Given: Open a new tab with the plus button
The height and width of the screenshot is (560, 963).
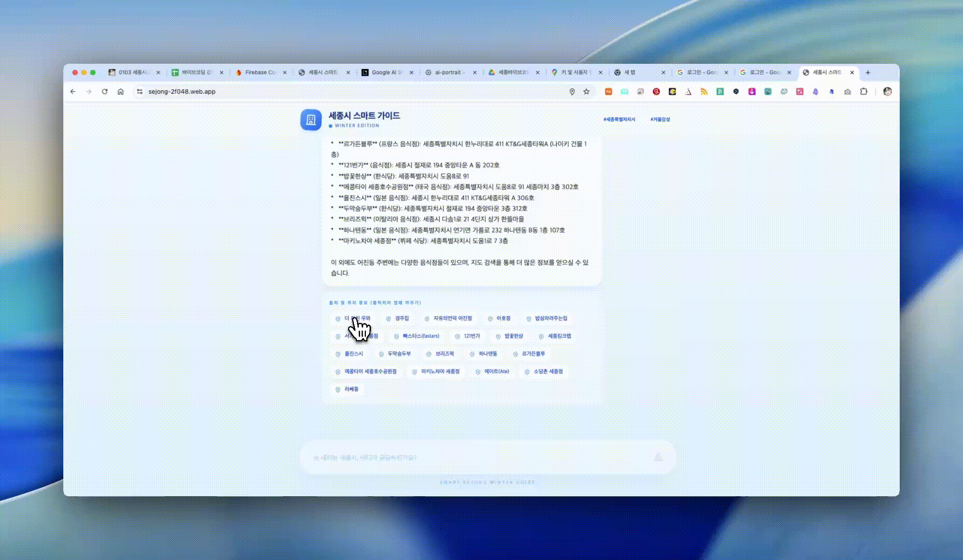Looking at the screenshot, I should [868, 73].
